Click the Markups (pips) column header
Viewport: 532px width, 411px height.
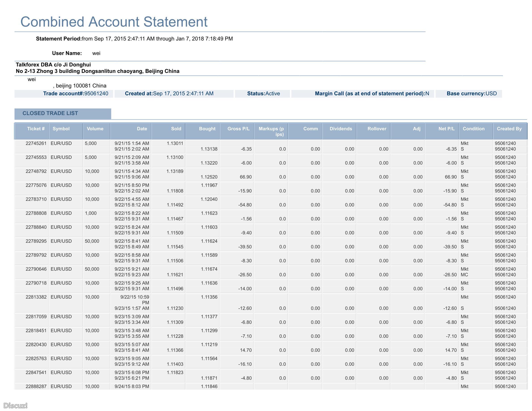coord(271,131)
